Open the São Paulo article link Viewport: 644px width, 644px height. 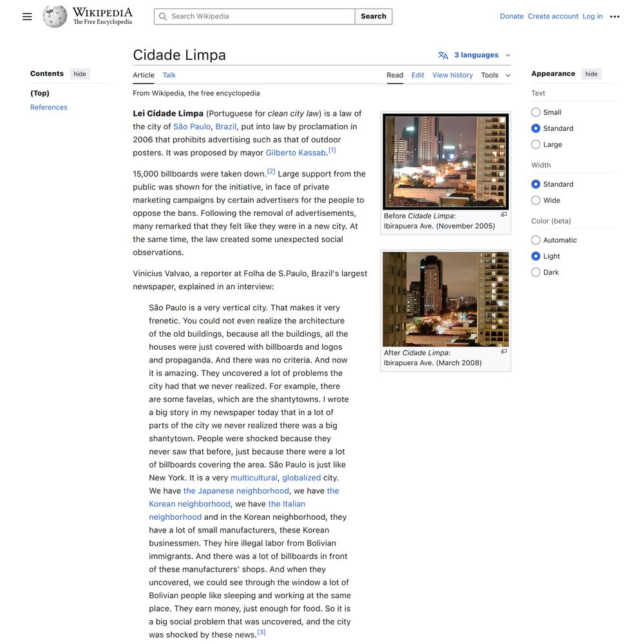192,126
